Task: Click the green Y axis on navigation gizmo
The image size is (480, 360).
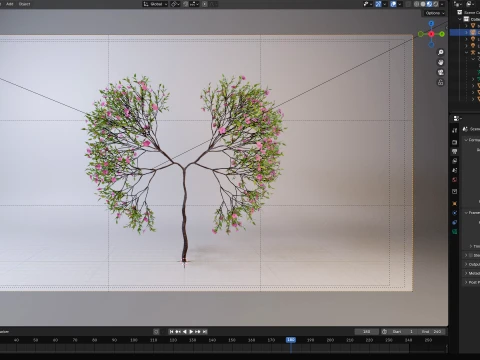Action: (x=442, y=34)
